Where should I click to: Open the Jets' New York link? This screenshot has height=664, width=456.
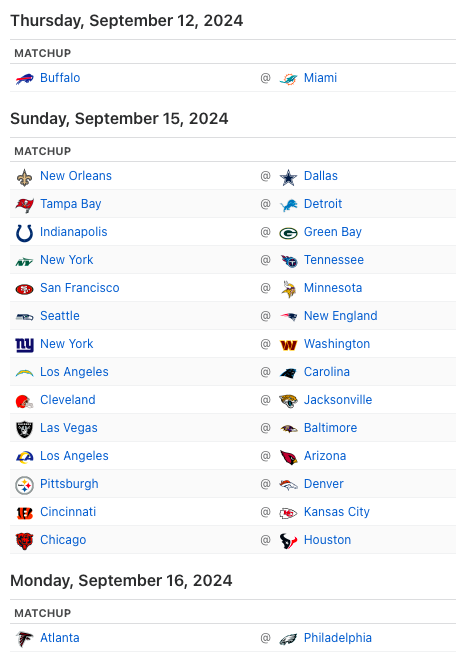pos(66,260)
